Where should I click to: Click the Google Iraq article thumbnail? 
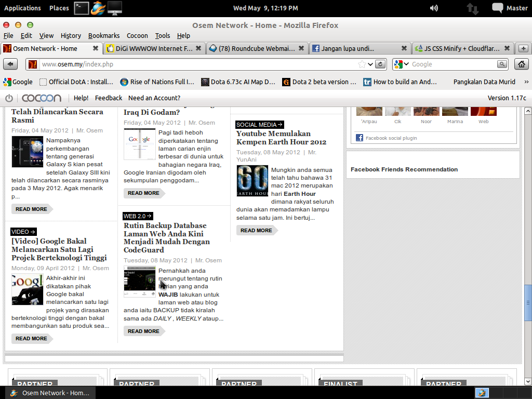139,144
